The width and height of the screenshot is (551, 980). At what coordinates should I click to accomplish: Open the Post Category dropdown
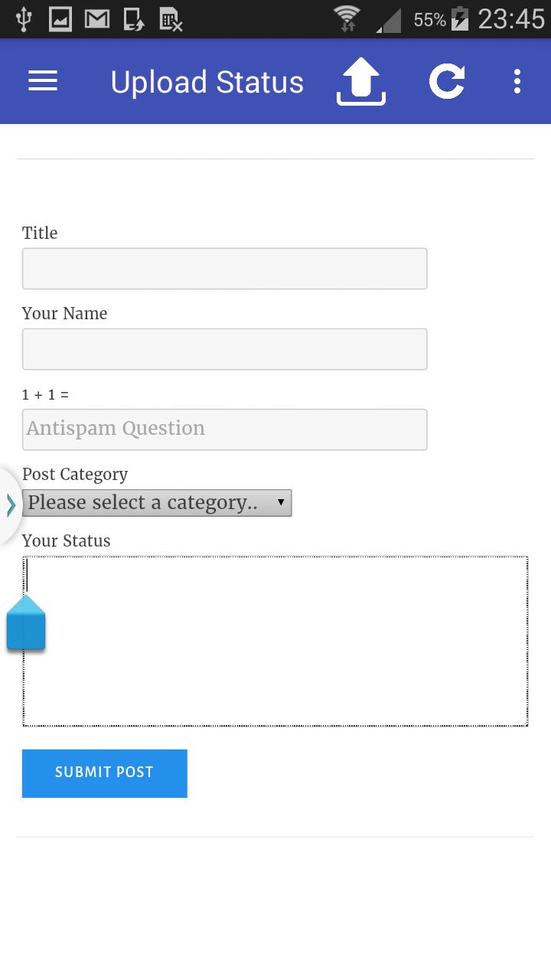(x=157, y=503)
